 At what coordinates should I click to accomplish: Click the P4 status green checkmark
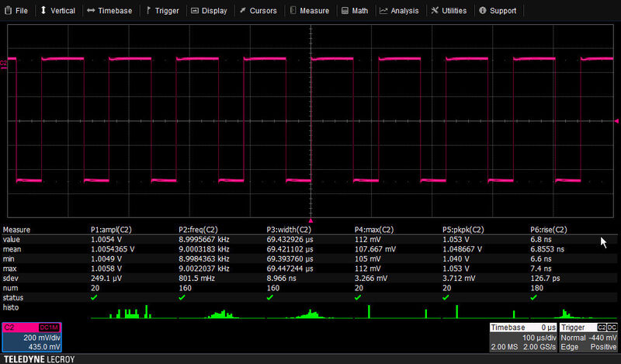point(358,297)
